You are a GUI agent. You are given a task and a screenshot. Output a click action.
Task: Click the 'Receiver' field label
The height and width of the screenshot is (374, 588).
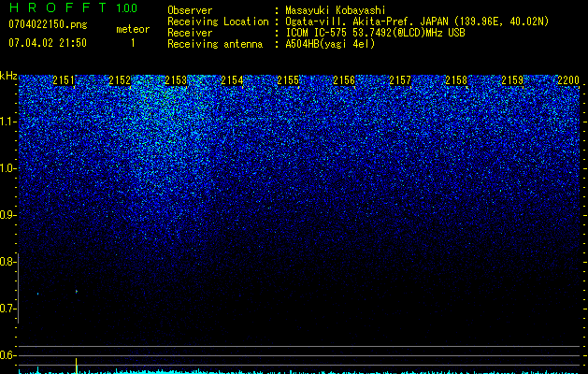coord(190,33)
